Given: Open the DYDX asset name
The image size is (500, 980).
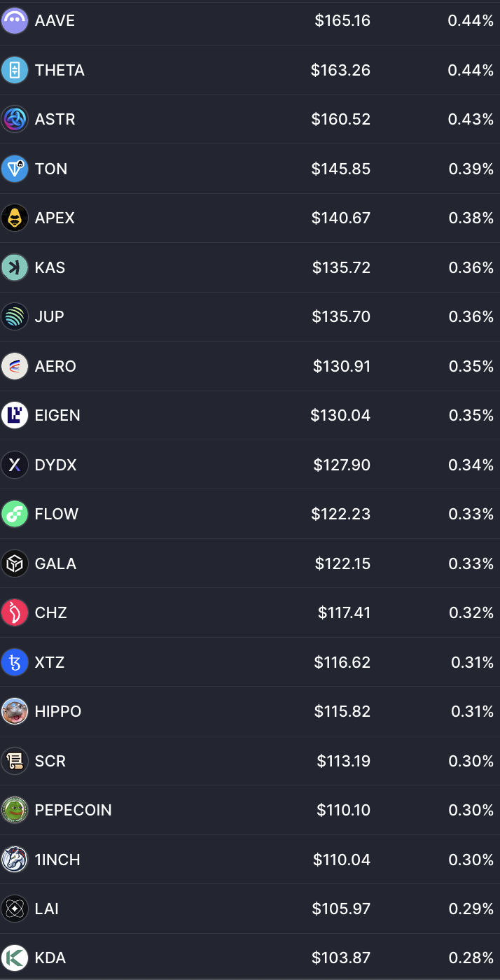Looking at the screenshot, I should click(56, 465).
